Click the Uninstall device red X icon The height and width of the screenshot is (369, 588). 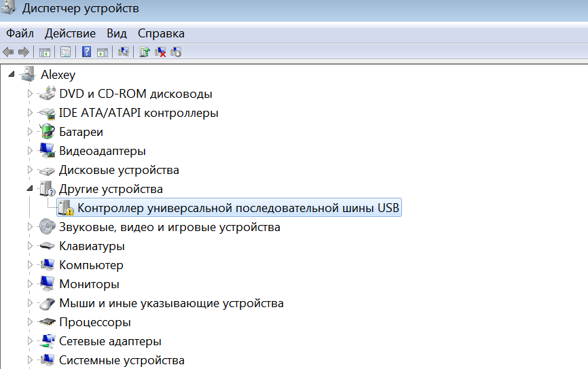click(160, 52)
